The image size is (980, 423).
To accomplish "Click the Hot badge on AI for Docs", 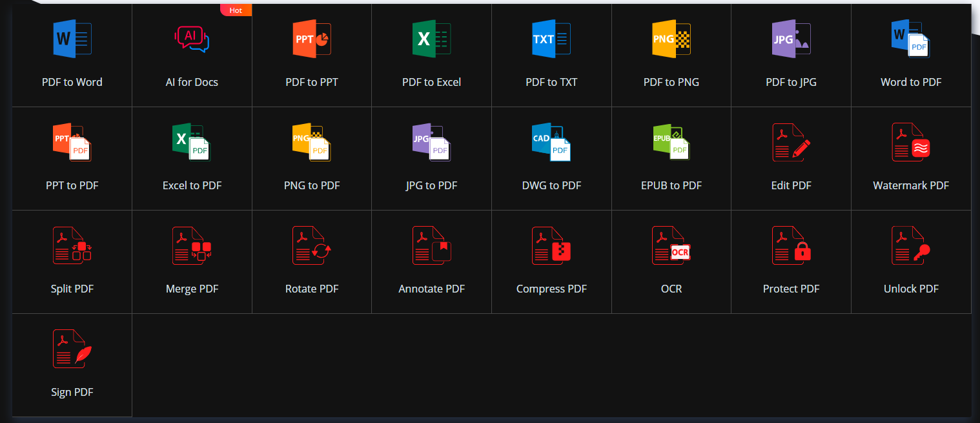I will [236, 10].
